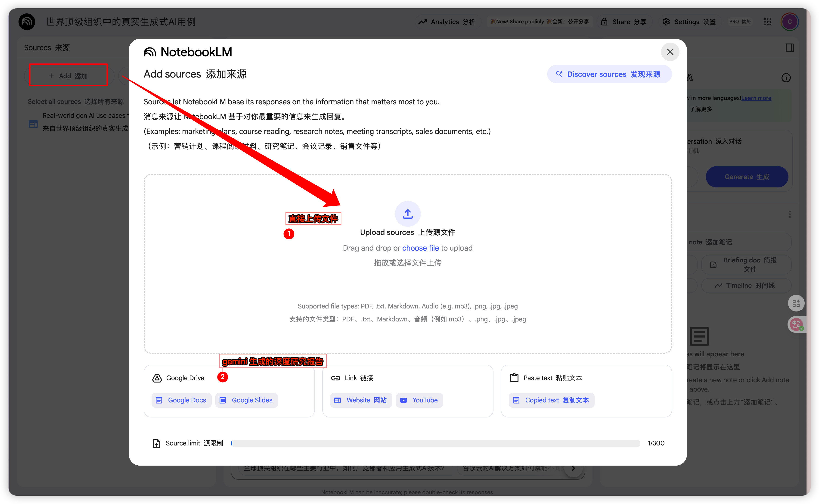Viewport: 819px width, 504px height.
Task: Click the NotebookLM home logo in header
Action: pyautogui.click(x=27, y=22)
